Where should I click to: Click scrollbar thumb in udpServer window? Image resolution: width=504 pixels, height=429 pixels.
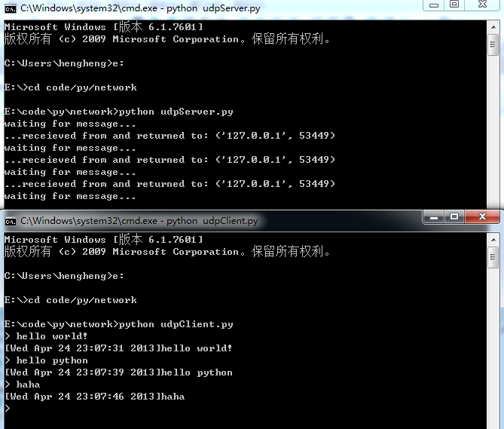coord(493,45)
